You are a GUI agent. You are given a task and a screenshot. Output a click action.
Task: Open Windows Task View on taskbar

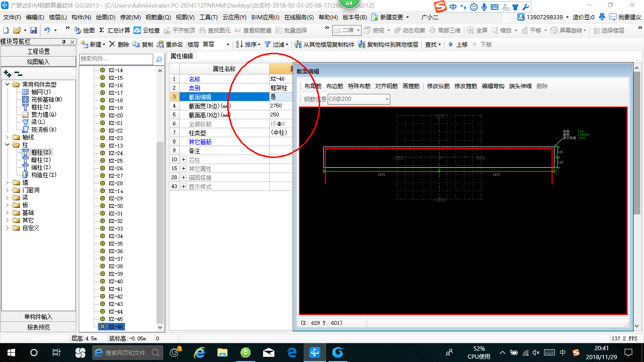coord(56,353)
